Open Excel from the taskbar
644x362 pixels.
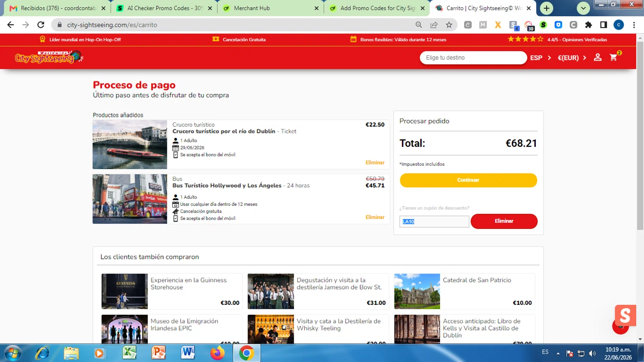click(129, 353)
